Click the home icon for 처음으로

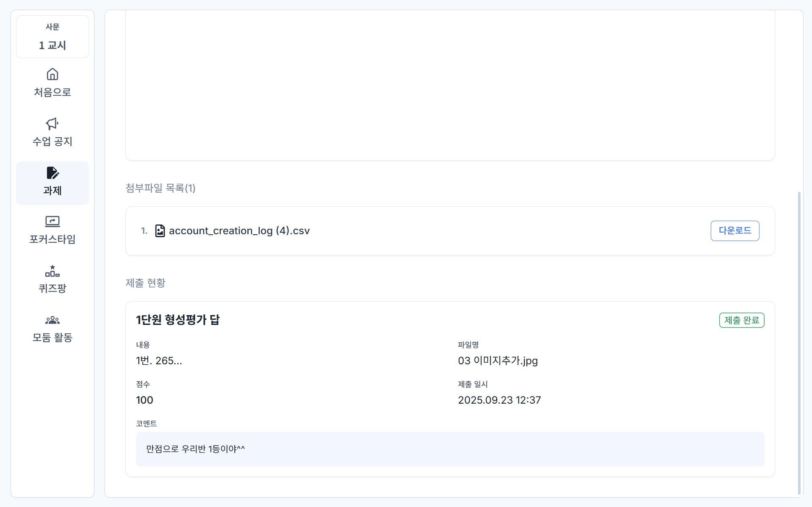point(53,75)
